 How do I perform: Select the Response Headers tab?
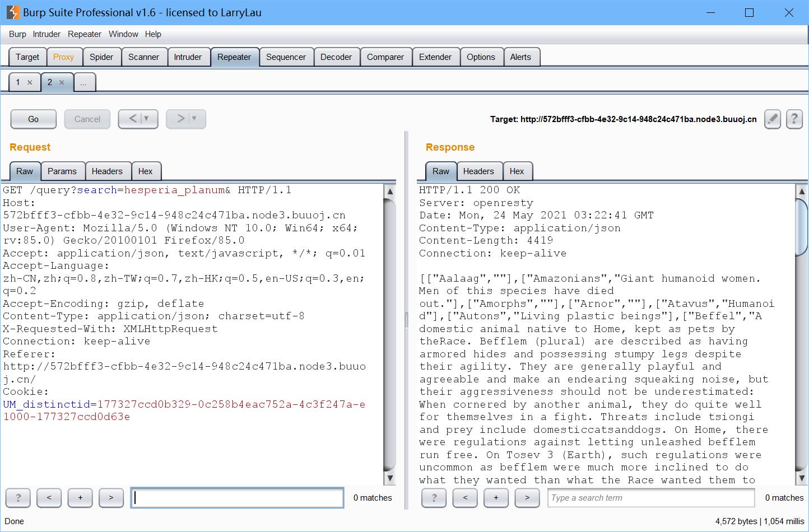(478, 171)
